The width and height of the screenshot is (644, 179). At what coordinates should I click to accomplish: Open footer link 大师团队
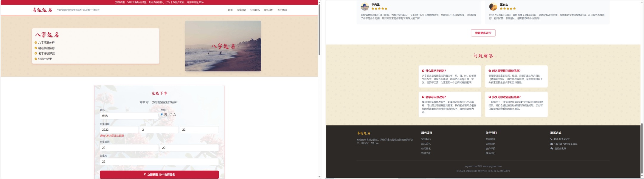coord(491,144)
